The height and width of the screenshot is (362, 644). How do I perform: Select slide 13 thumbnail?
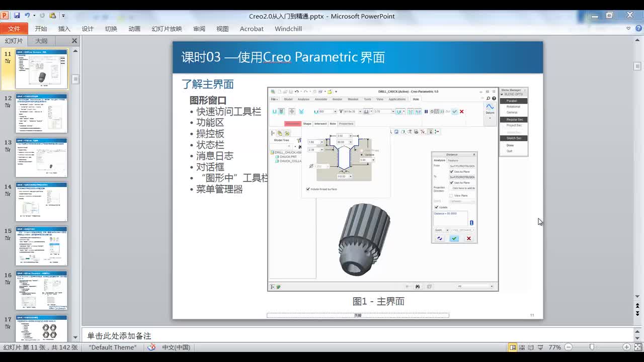tap(41, 157)
